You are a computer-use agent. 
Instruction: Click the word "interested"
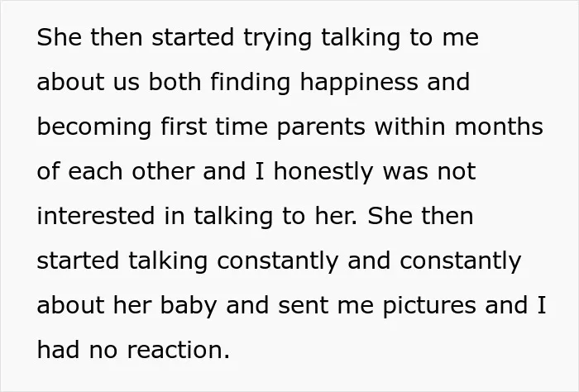click(96, 216)
